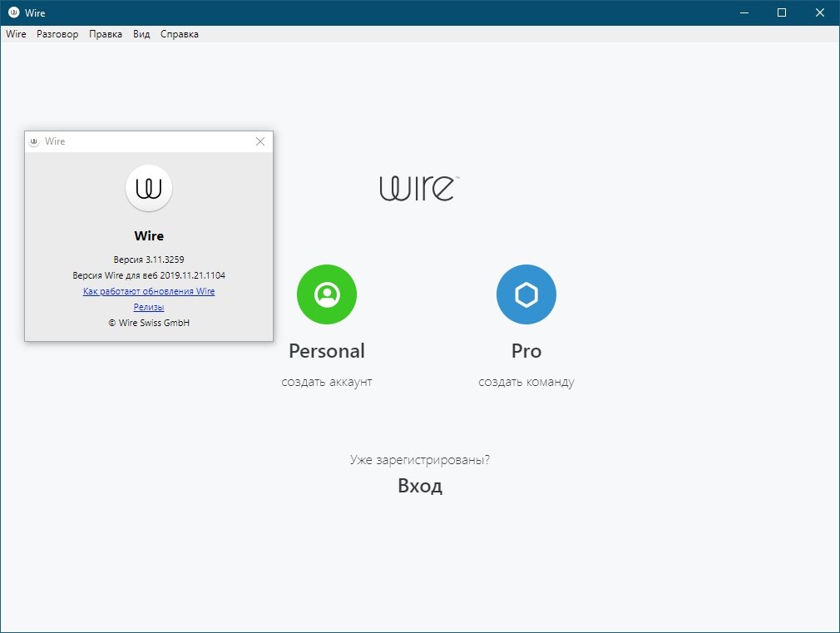840x633 pixels.
Task: Click Уже зарегистрированы? text
Action: [420, 460]
